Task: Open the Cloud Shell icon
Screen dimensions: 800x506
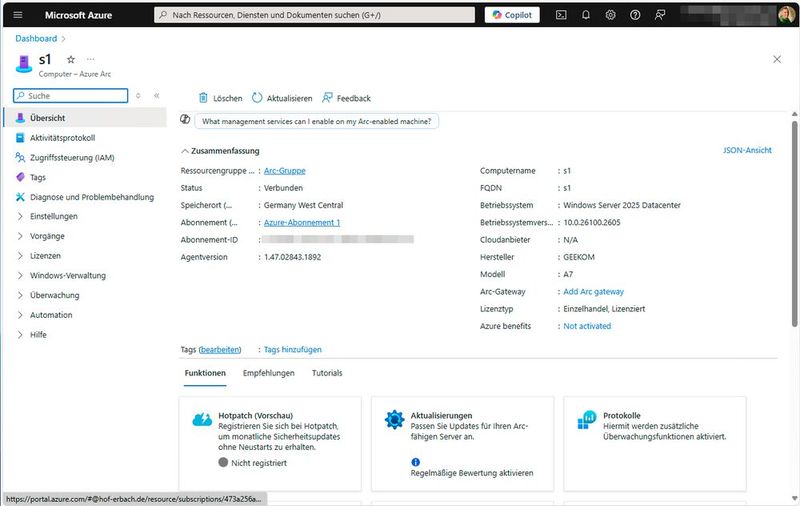Action: pos(561,15)
